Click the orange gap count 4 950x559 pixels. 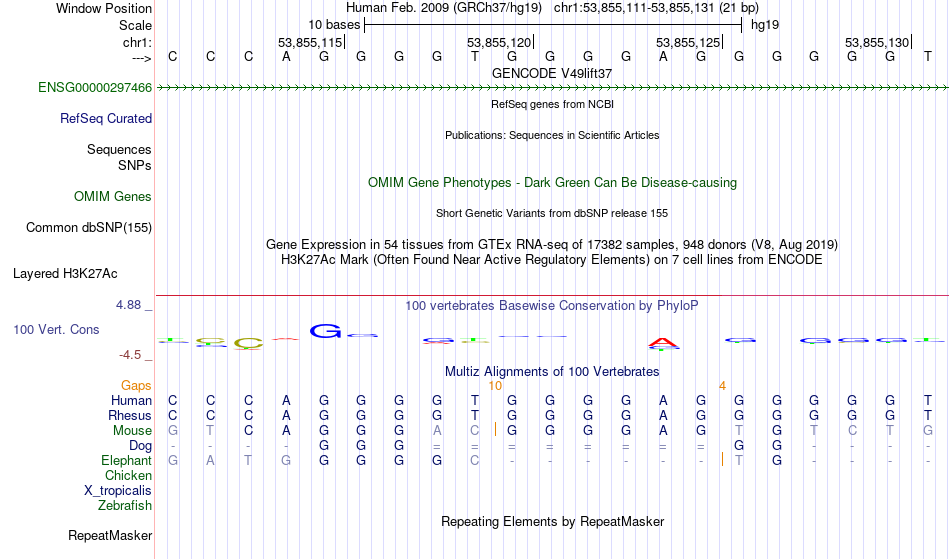tap(722, 386)
